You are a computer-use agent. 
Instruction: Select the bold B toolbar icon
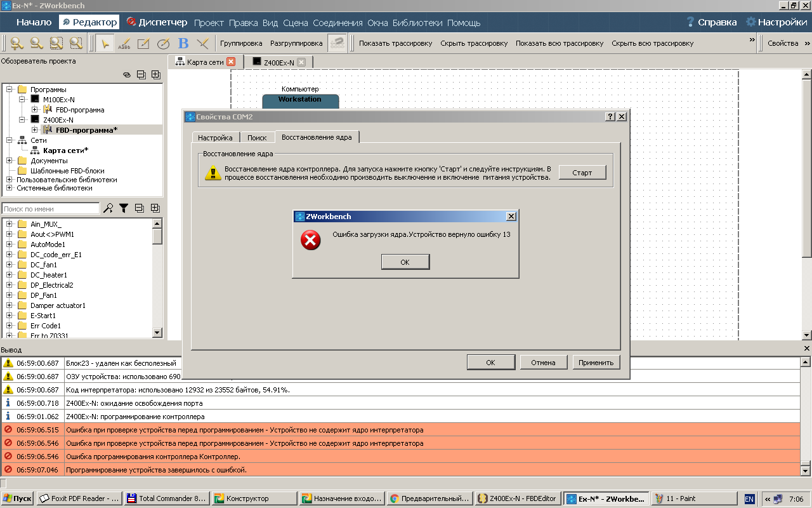coord(183,43)
